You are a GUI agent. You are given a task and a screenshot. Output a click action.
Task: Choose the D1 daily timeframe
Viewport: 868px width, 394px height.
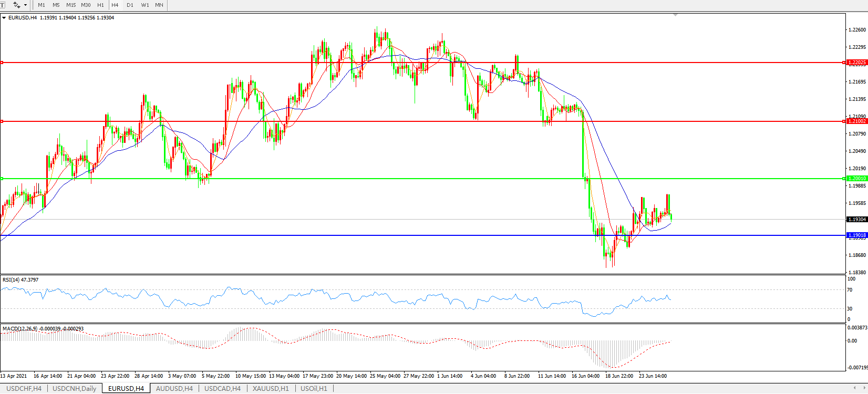[x=130, y=5]
